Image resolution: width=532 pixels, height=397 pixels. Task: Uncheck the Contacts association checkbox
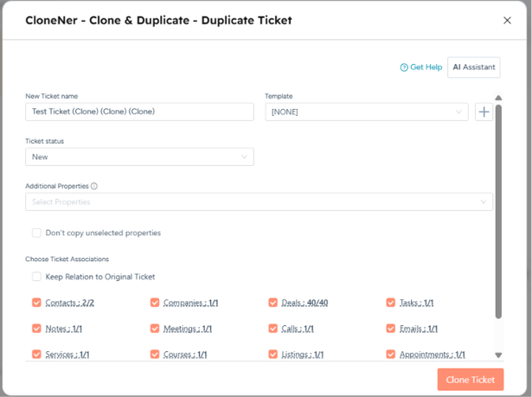point(36,303)
